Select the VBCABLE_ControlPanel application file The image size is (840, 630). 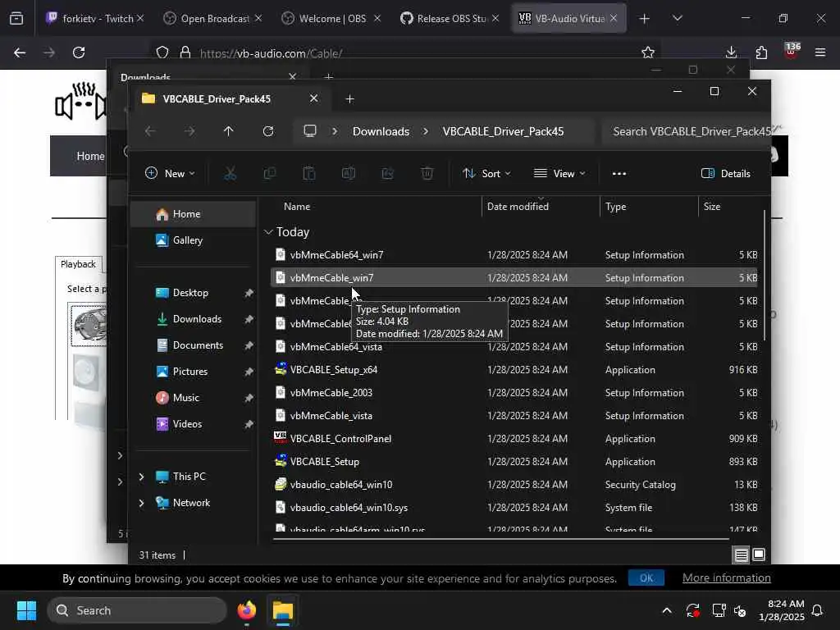pyautogui.click(x=514, y=438)
